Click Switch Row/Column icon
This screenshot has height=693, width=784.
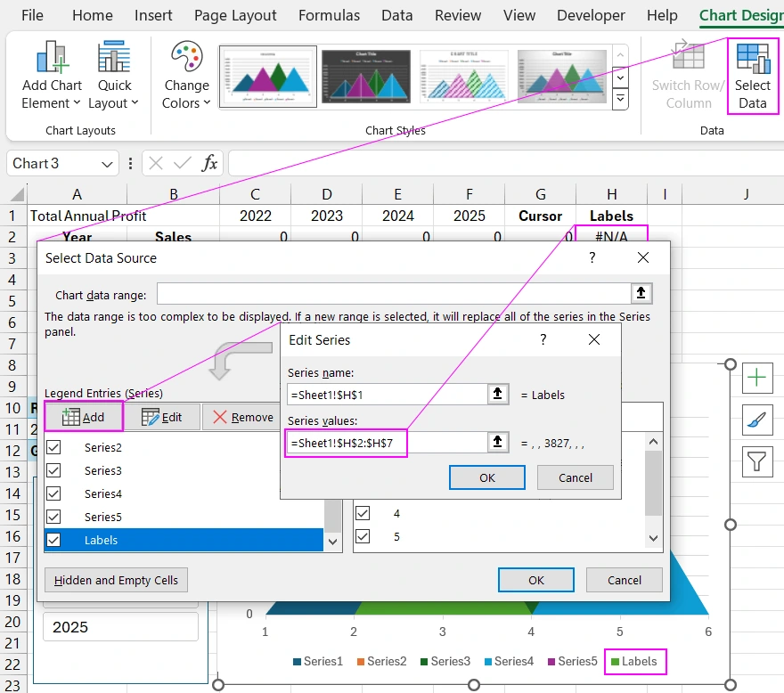coord(688,75)
